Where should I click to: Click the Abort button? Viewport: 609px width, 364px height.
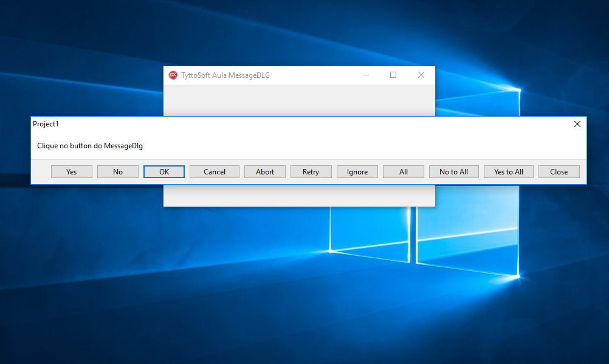point(265,172)
